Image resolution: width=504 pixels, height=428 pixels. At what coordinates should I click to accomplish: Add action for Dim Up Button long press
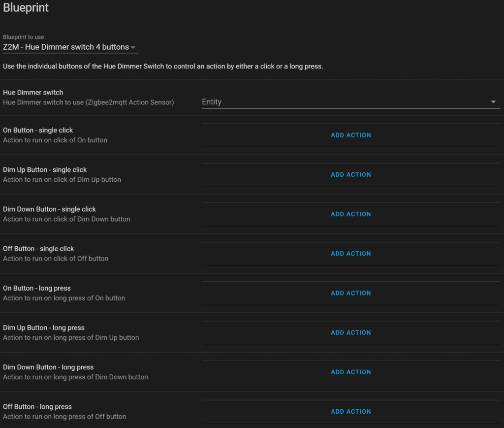point(350,332)
